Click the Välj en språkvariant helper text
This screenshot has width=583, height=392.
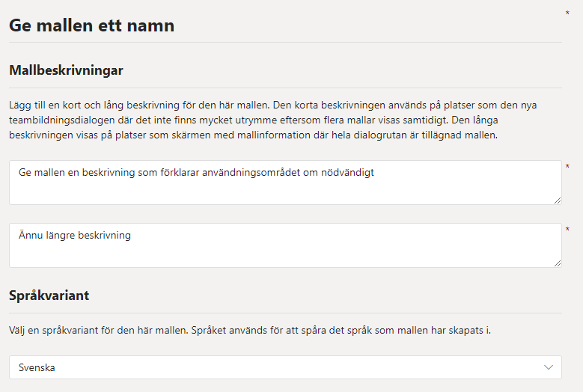pyautogui.click(x=250, y=329)
